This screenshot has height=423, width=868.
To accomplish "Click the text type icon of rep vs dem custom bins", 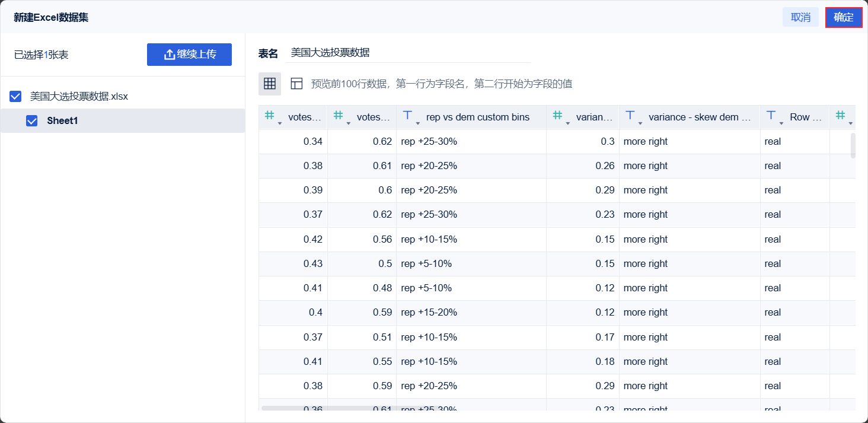I will (407, 116).
